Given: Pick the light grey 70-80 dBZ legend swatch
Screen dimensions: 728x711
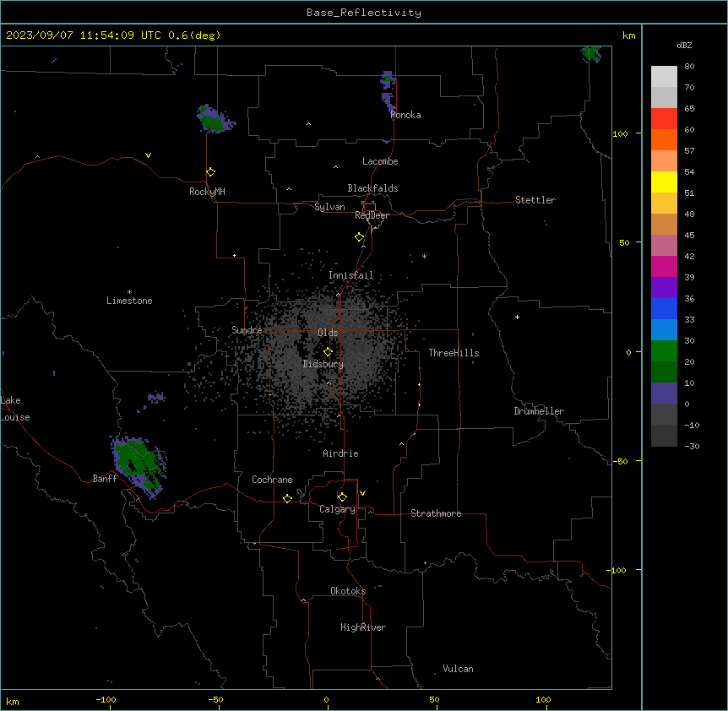Looking at the screenshot, I should pos(664,77).
